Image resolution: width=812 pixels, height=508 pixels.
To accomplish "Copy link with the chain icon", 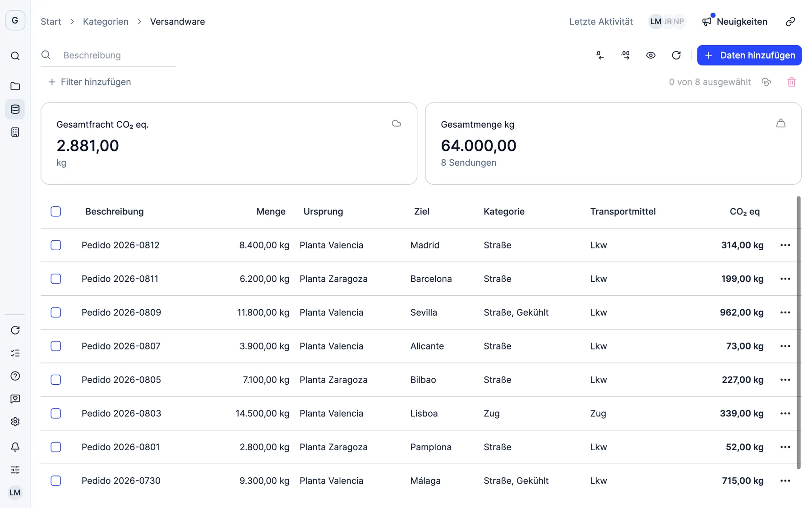I will [x=790, y=22].
